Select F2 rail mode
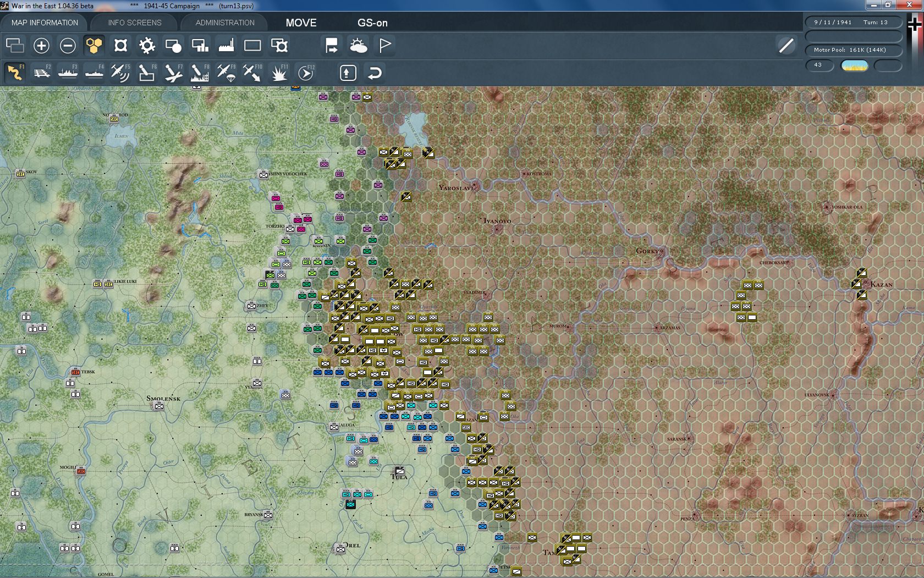This screenshot has width=924, height=578. coord(41,73)
